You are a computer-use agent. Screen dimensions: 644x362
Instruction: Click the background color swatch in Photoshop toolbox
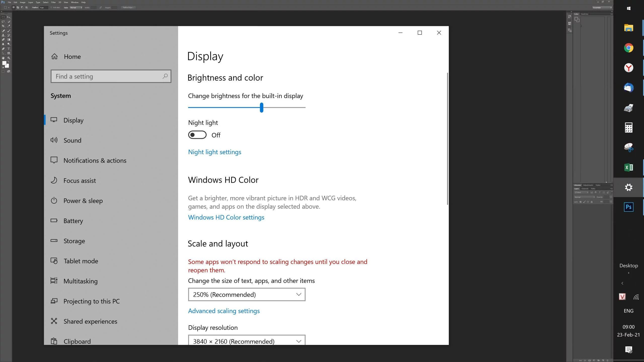pos(7,66)
